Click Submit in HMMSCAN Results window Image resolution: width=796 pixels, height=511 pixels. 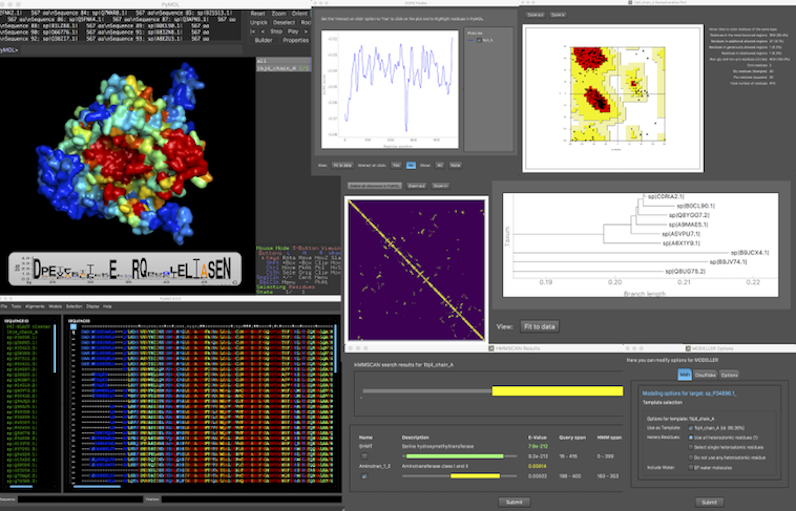[514, 502]
